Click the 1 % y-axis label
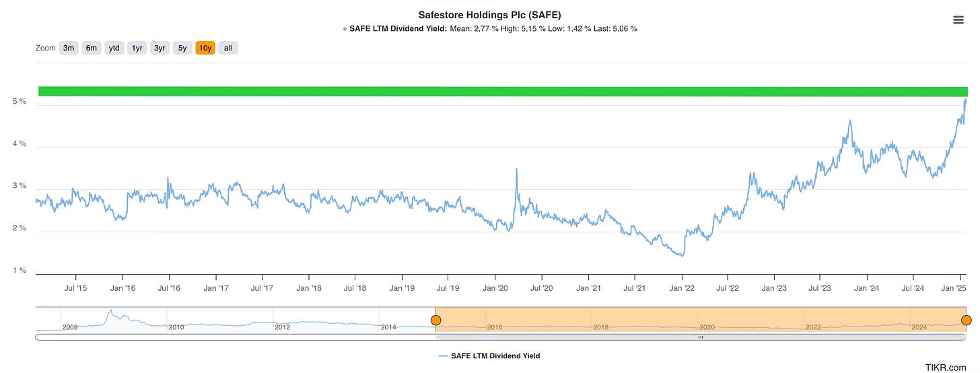980x373 pixels. 20,271
